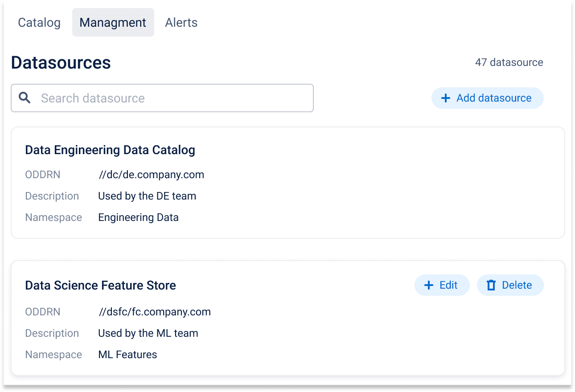575x392 pixels.
Task: Select the Engineering Data namespace value
Action: [x=138, y=217]
